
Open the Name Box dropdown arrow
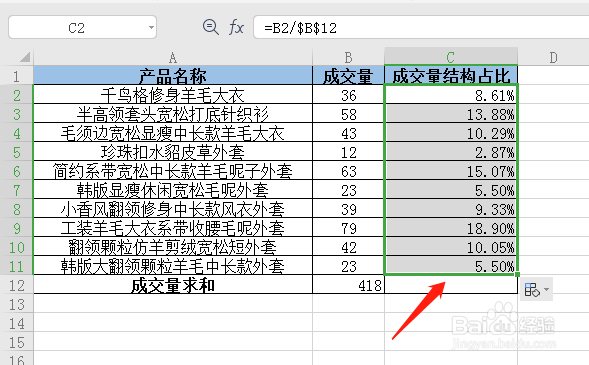pos(151,27)
